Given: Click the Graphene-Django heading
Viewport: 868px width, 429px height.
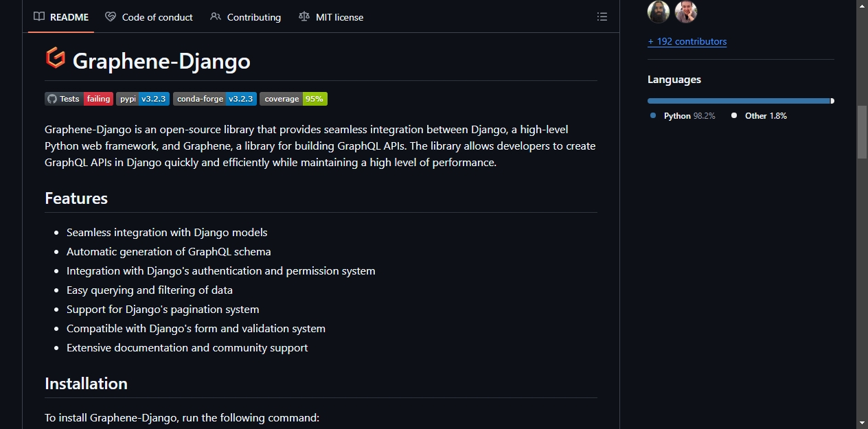Looking at the screenshot, I should pos(161,61).
